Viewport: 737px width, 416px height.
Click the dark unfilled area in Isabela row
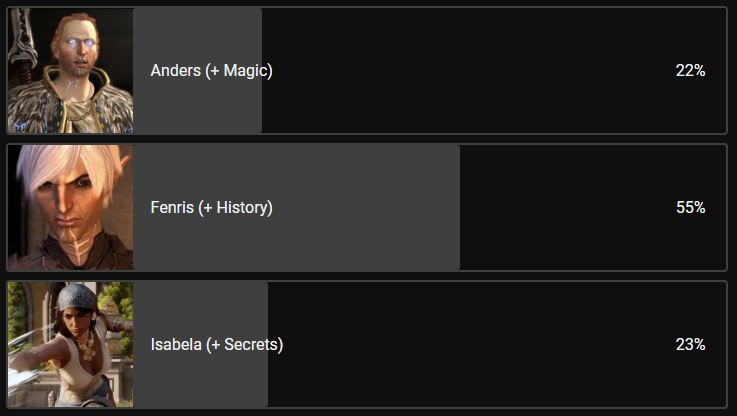tap(460, 345)
